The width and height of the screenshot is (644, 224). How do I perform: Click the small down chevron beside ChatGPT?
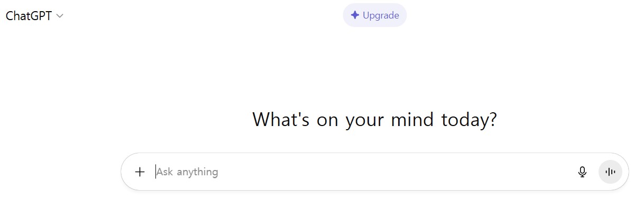[x=60, y=16]
